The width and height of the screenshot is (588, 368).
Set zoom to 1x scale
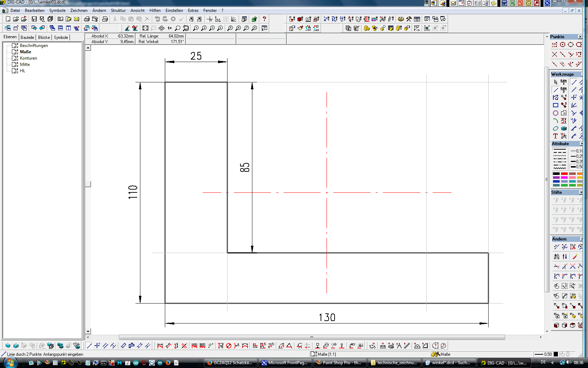(x=169, y=28)
